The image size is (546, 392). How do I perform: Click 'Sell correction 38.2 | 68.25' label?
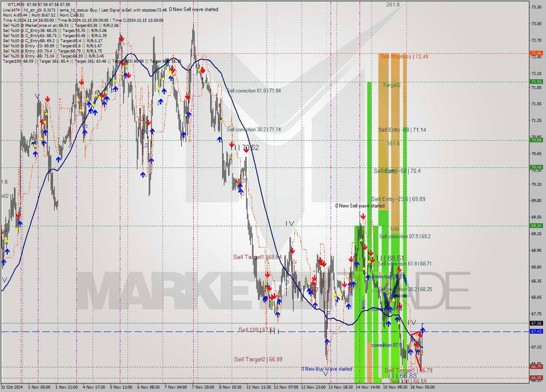pyautogui.click(x=405, y=289)
